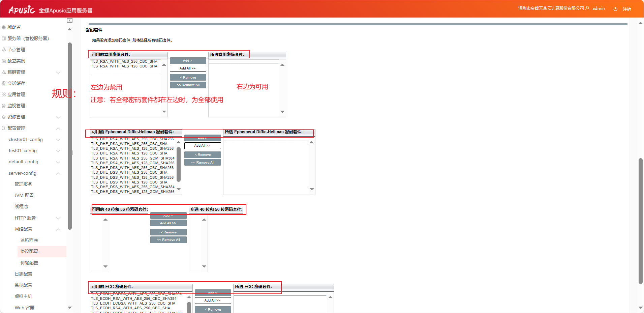Click << Remove All for Diffie-Hellman suites
Screen dimensions: 644x313
[x=203, y=162]
